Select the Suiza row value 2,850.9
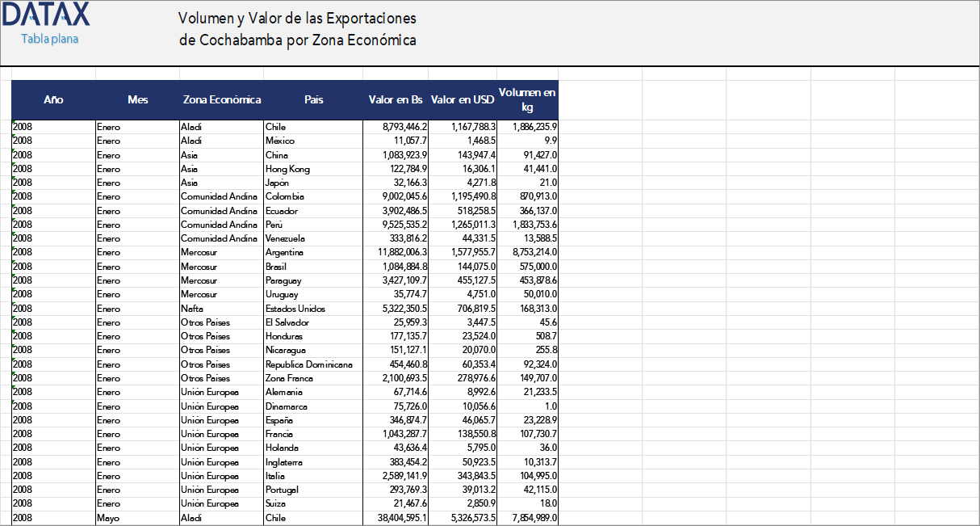980x526 pixels. [462, 503]
